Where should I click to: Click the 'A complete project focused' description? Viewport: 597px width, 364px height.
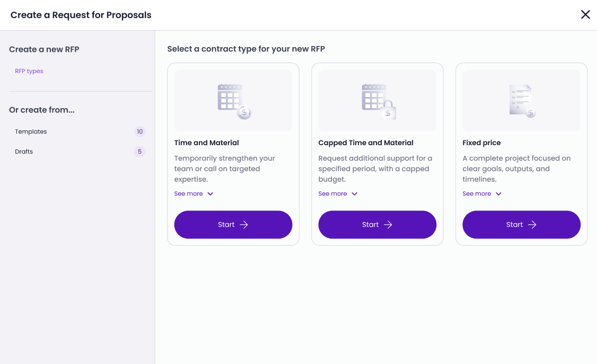(516, 168)
